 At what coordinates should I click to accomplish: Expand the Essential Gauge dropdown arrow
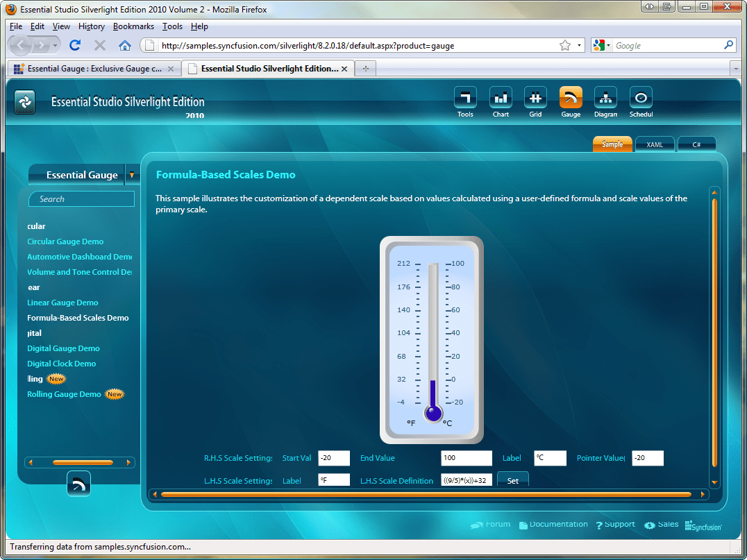click(x=131, y=175)
